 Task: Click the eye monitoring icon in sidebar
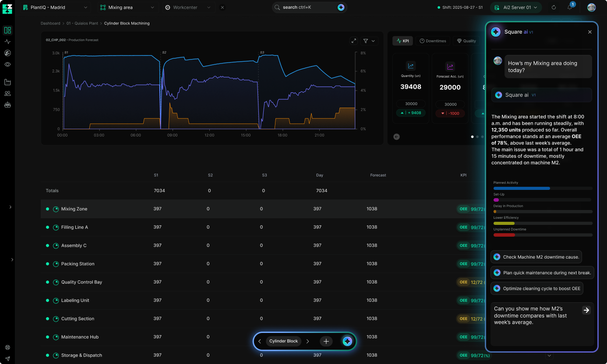[x=7, y=64]
